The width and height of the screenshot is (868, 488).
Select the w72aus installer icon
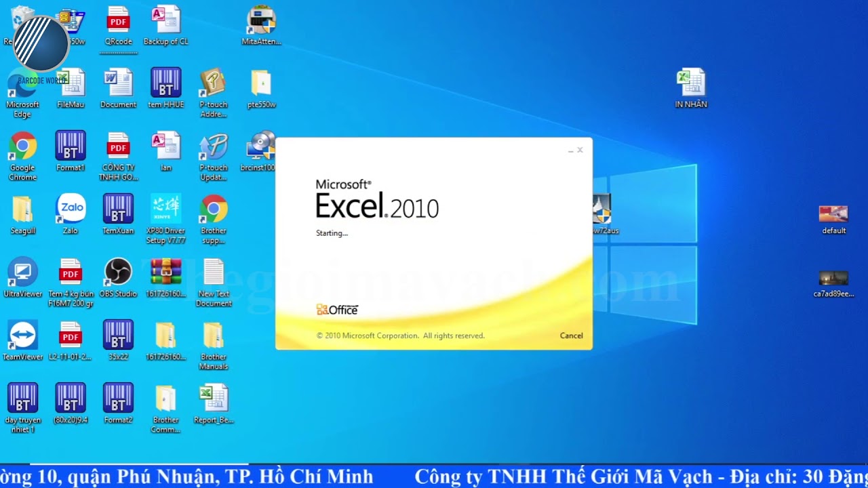(x=604, y=216)
